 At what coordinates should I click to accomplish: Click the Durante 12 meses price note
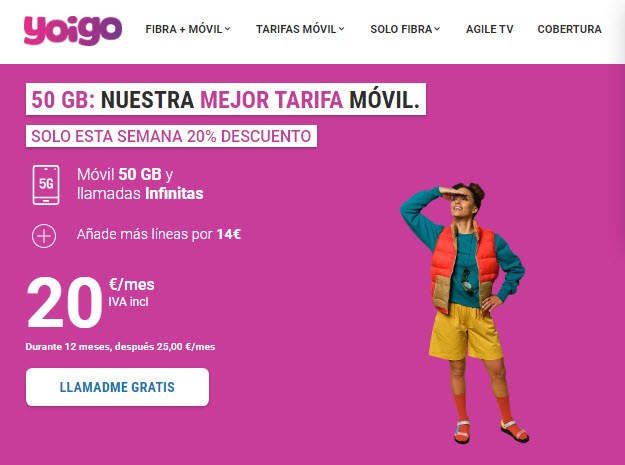point(120,347)
